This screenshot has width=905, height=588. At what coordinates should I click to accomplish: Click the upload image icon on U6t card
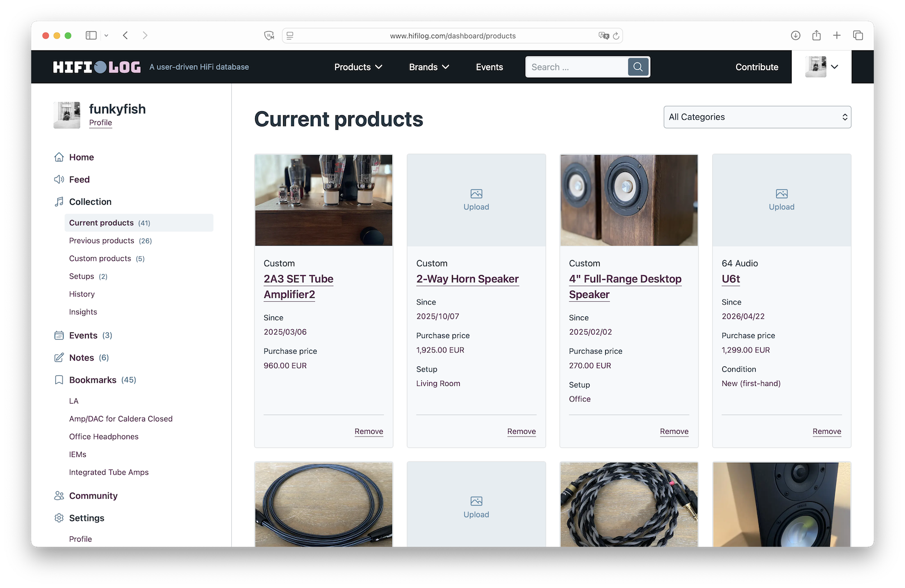[782, 194]
